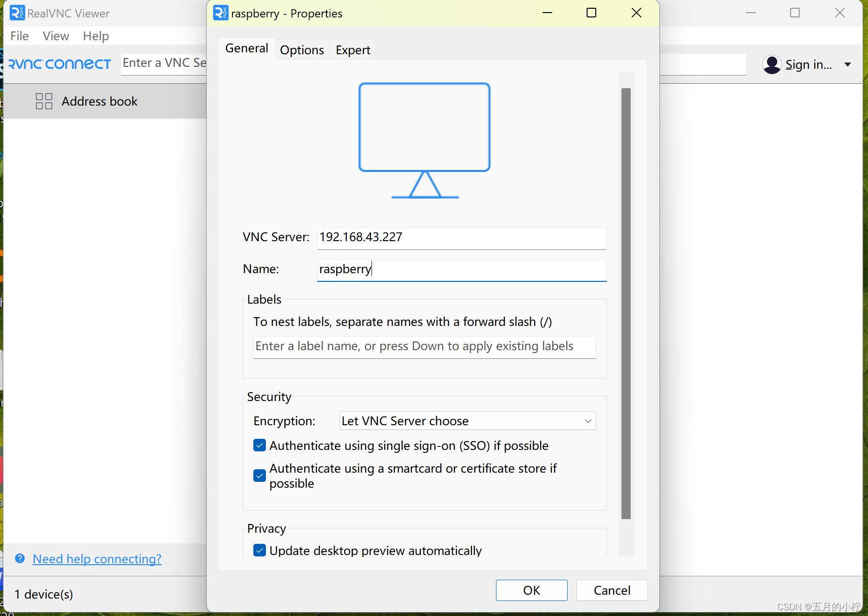Click the monitor icon in Properties dialog
Viewport: 868px width, 616px height.
[x=424, y=140]
